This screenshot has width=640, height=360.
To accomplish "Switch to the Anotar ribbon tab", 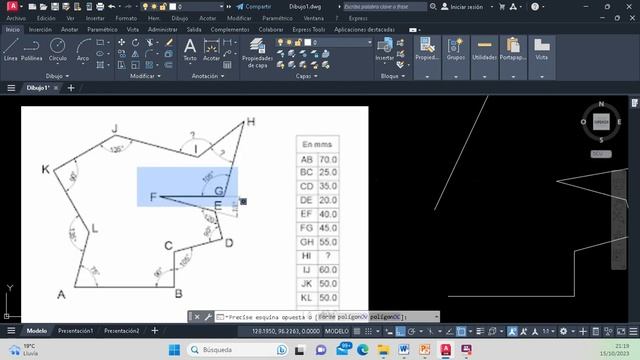I will pyautogui.click(x=69, y=29).
